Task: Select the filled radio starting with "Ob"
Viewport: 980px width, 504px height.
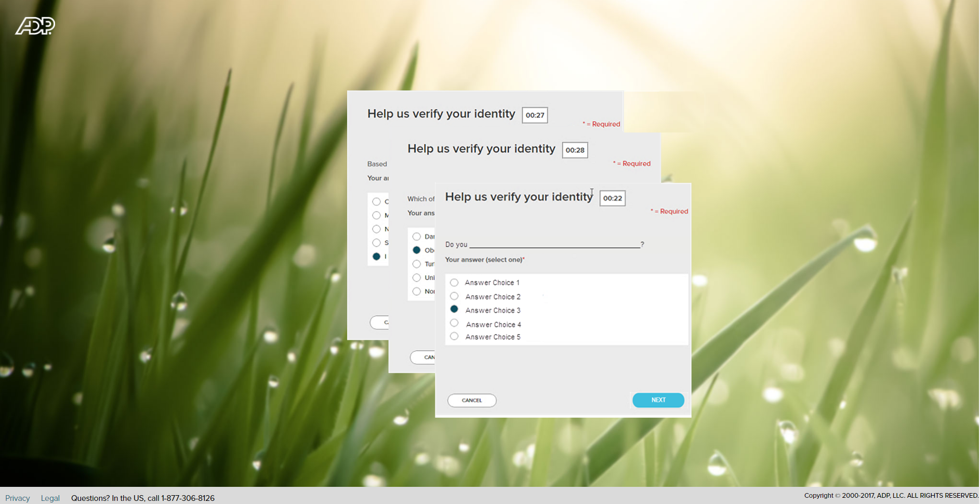Action: pos(417,250)
